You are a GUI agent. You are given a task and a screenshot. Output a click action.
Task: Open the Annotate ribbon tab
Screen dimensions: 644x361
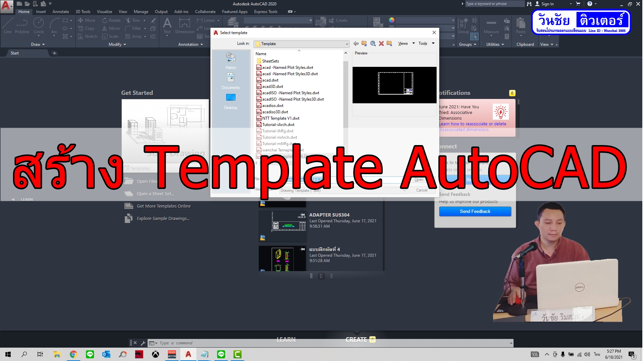click(61, 12)
